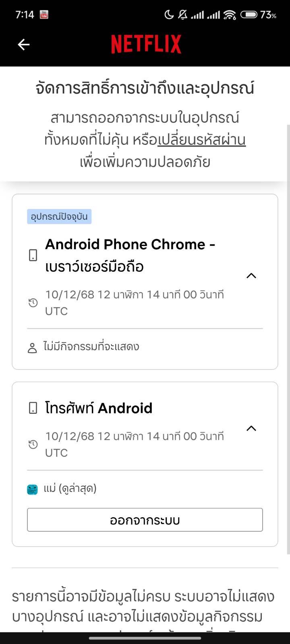Screen dimensions: 290x644
Task: Click the แม่ (ดูล่าสุด) profile label
Action: coord(70,489)
